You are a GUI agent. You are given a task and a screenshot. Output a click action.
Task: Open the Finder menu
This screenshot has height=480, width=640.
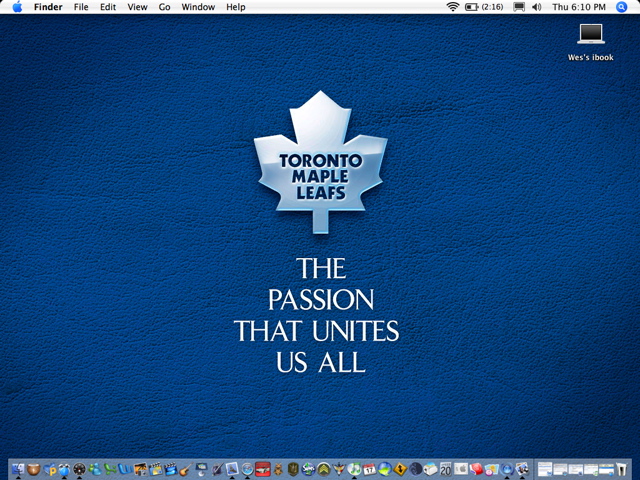pyautogui.click(x=48, y=7)
